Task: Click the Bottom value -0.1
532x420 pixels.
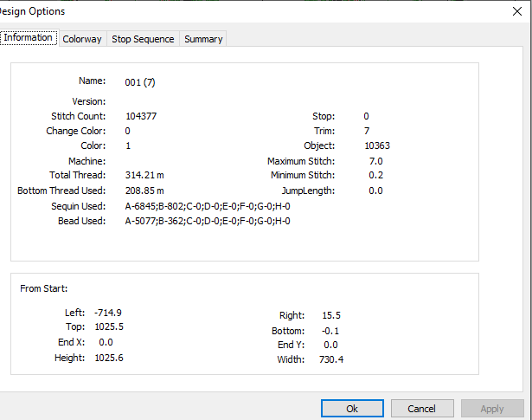Action: [x=330, y=331]
